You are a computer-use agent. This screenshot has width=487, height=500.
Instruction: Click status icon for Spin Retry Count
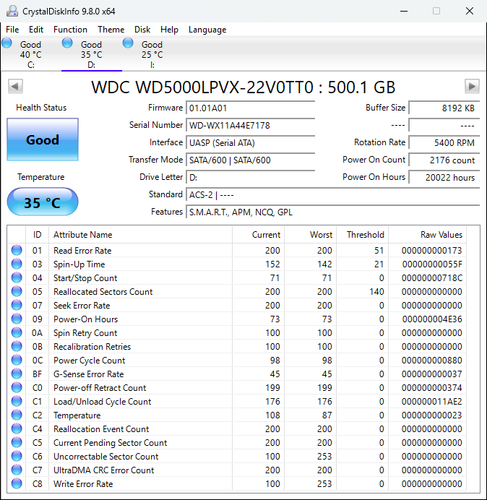(x=17, y=332)
